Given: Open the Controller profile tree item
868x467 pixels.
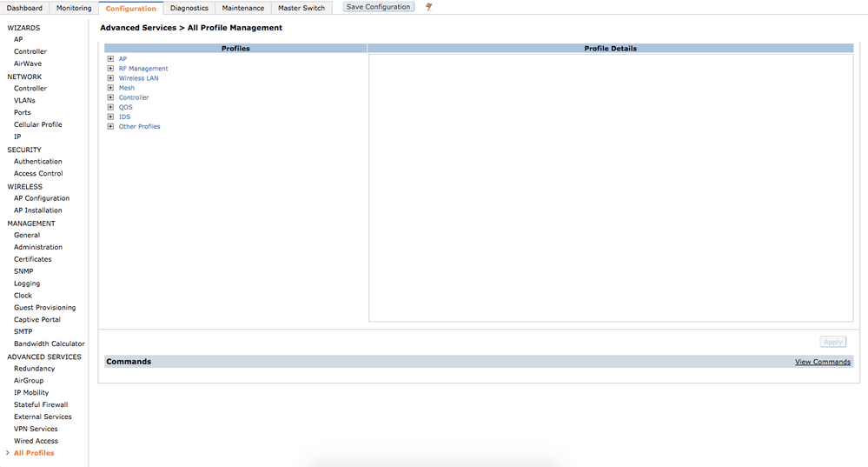Looking at the screenshot, I should tap(133, 97).
